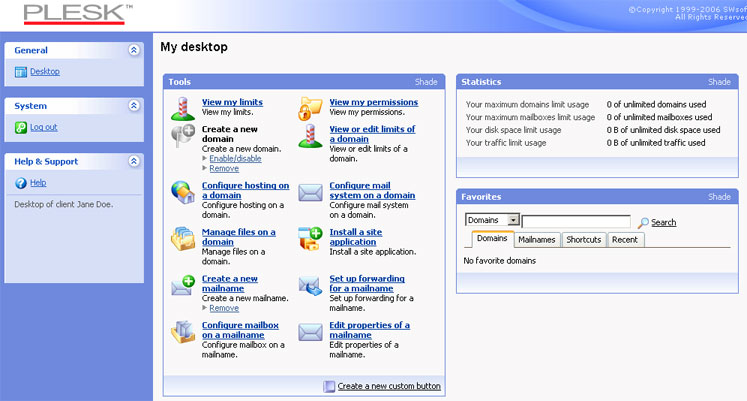
Task: Click the Edit properties of a mailname icon
Action: tap(310, 332)
